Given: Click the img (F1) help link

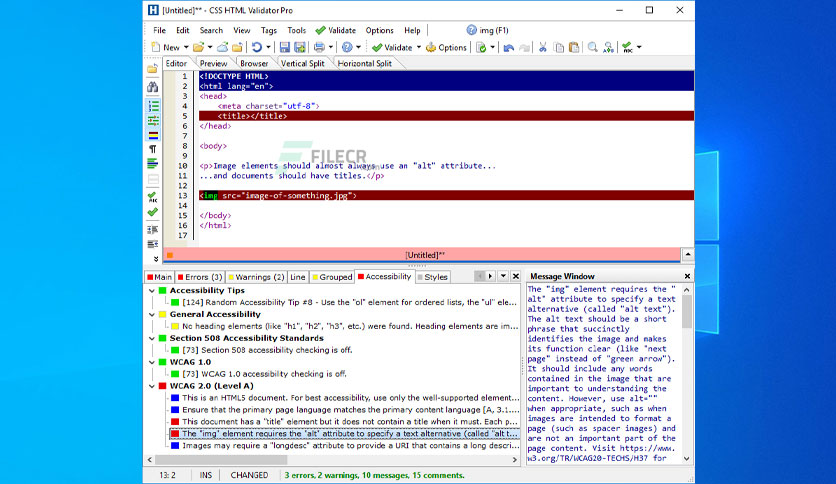Looking at the screenshot, I should tap(488, 30).
